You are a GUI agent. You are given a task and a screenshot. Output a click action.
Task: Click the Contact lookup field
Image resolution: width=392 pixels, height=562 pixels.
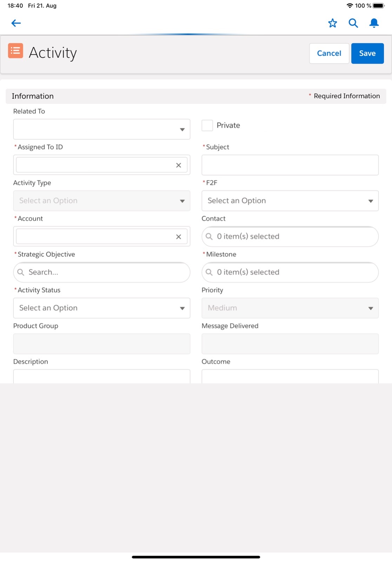(x=290, y=236)
